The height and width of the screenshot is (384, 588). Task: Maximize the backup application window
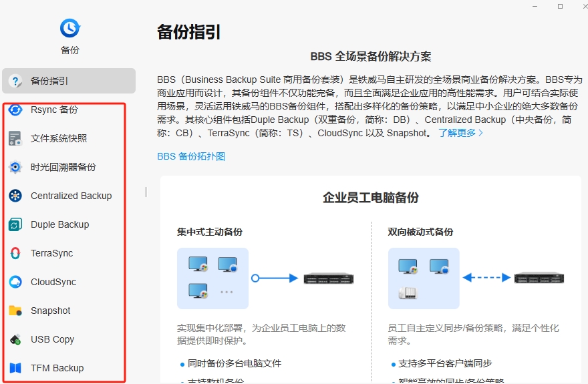coord(560,6)
